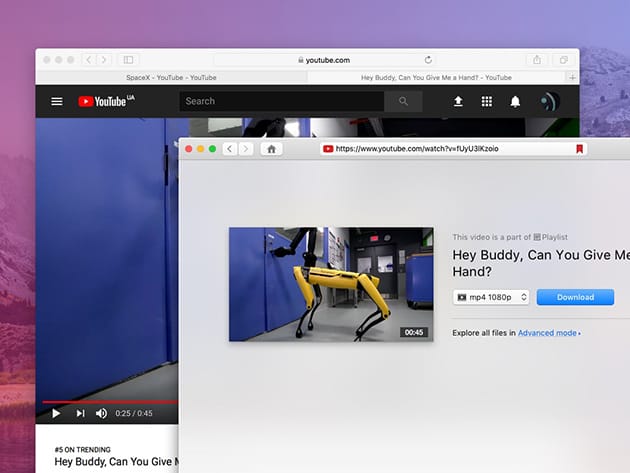Open the user account avatar

coord(548,101)
